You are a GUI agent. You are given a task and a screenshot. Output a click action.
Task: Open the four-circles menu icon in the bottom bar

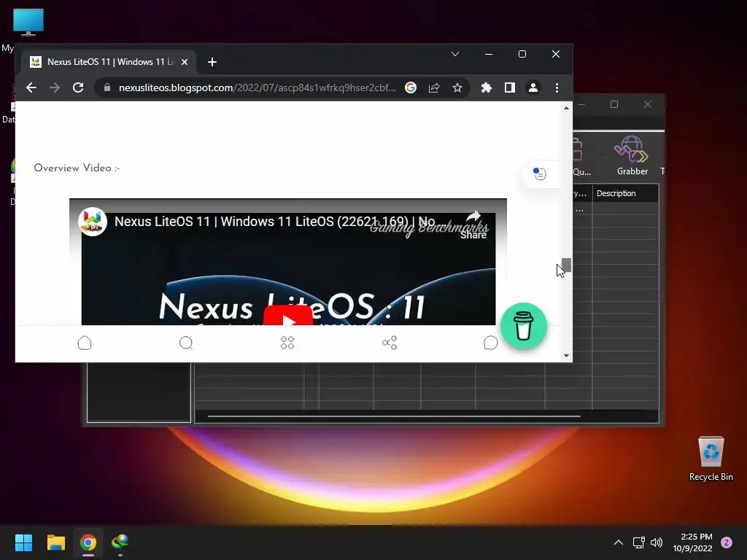click(287, 343)
